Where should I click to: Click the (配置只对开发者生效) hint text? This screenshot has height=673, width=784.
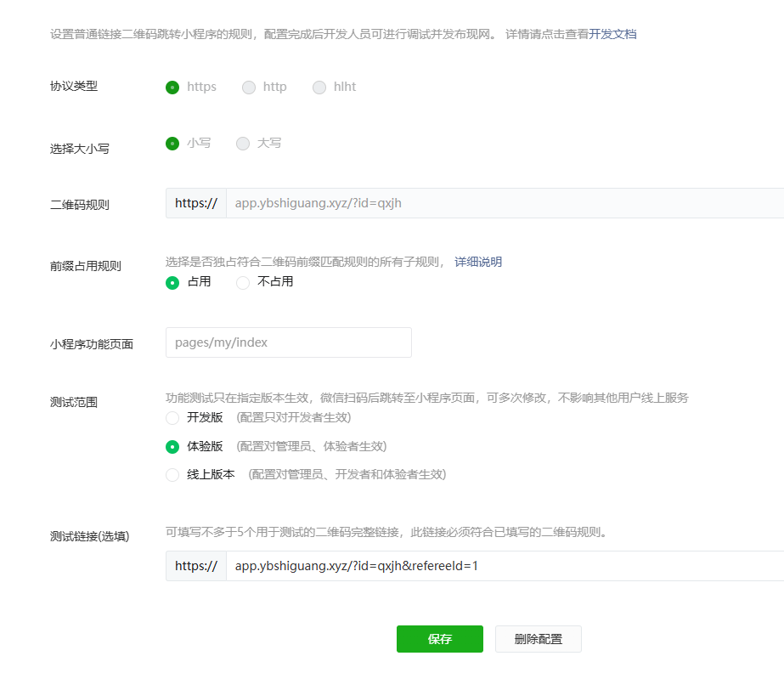[x=294, y=417]
